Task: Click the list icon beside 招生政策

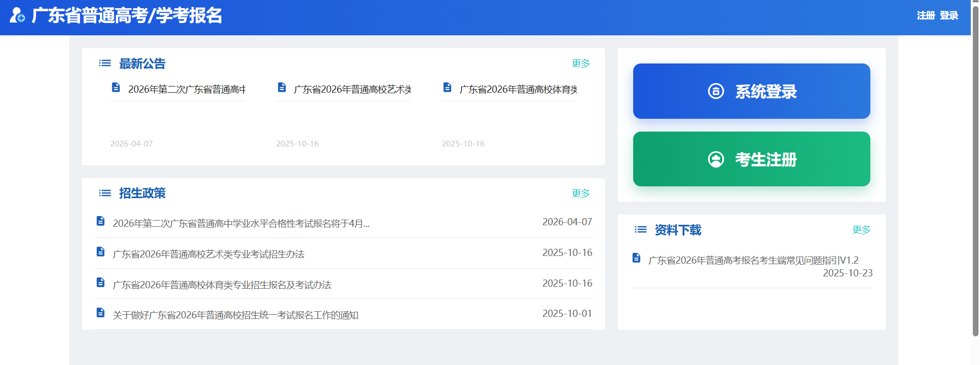Action: coord(105,193)
